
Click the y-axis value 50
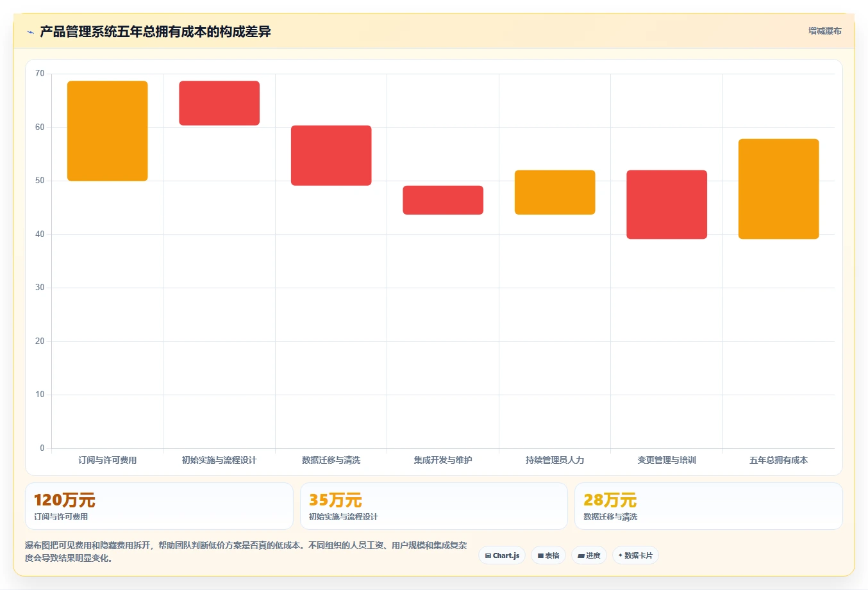(40, 181)
